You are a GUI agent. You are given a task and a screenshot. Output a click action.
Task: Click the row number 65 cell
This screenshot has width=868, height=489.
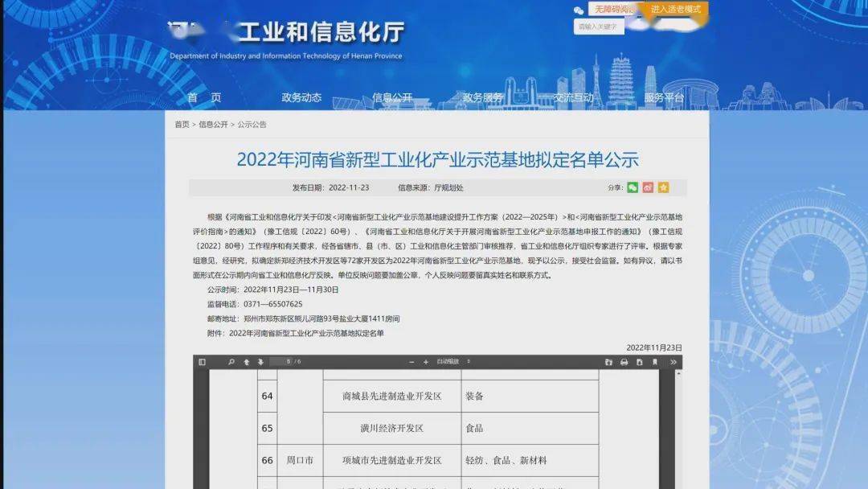point(268,428)
